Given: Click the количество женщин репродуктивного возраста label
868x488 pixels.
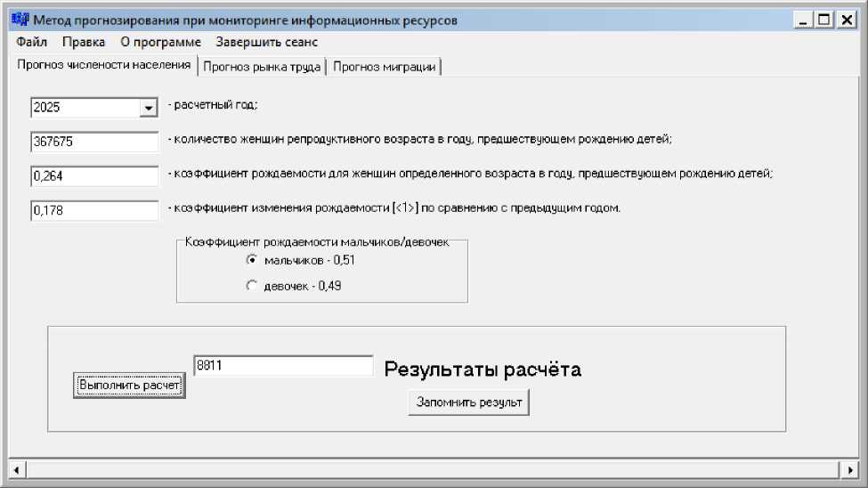Looking at the screenshot, I should (x=420, y=139).
